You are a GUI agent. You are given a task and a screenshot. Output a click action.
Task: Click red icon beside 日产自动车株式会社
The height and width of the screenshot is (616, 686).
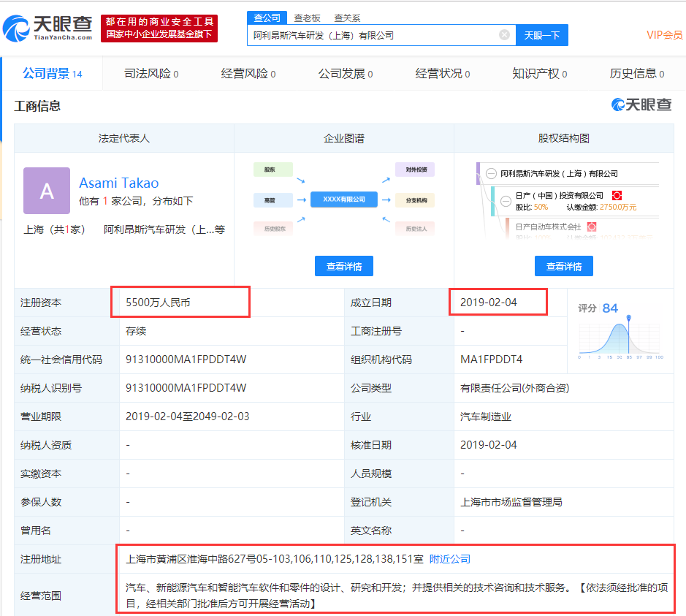coord(592,227)
